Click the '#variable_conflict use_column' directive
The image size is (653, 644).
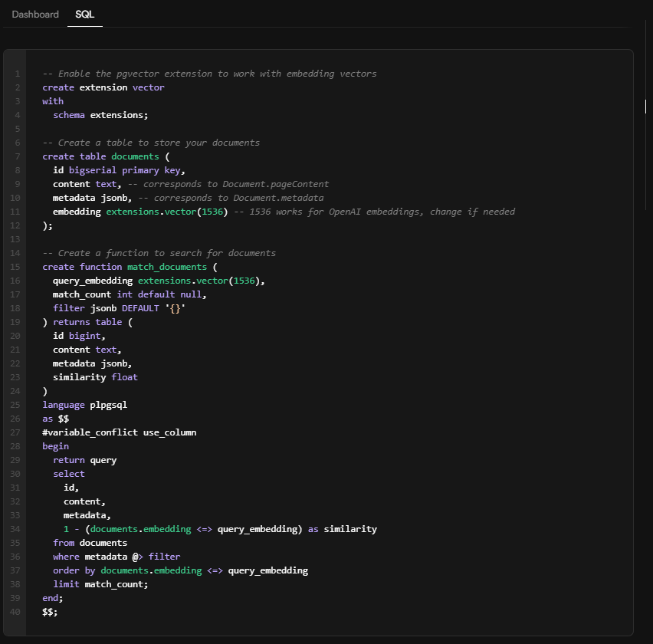click(119, 432)
